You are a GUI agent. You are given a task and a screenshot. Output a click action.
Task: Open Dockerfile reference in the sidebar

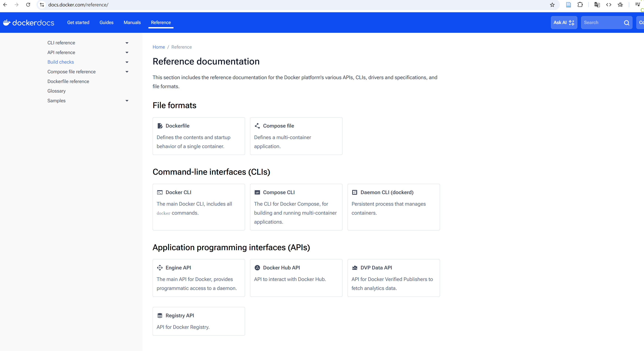point(68,82)
